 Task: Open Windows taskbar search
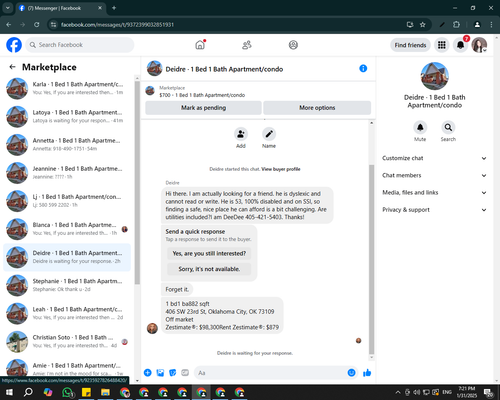(28, 392)
